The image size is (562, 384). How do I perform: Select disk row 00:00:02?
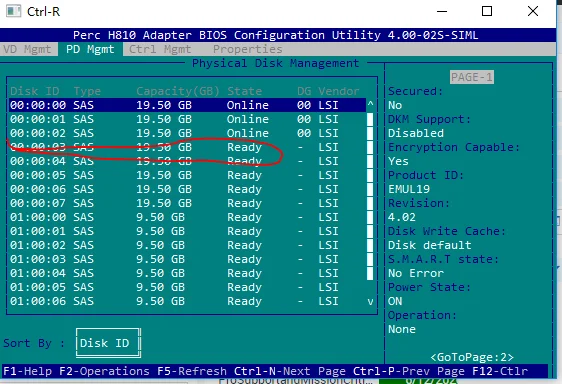click(x=187, y=133)
